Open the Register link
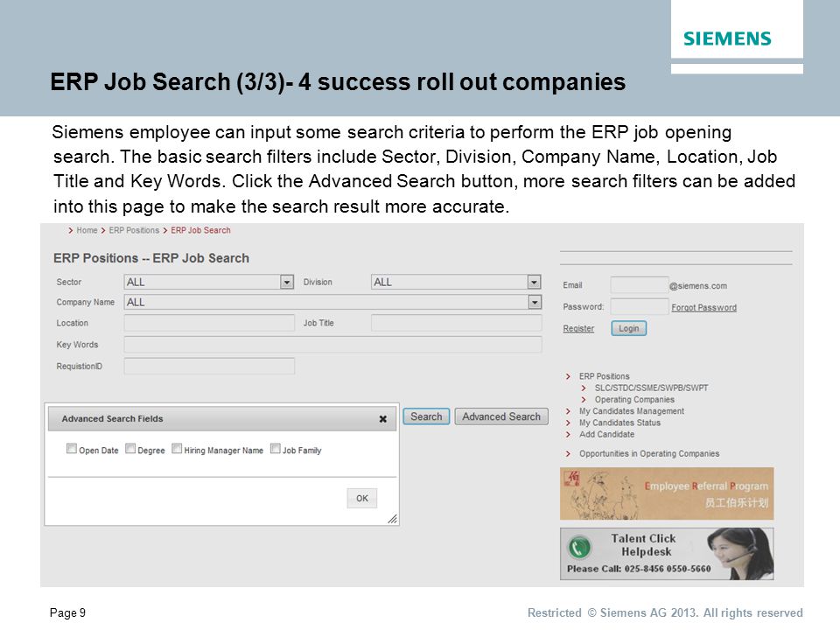Image resolution: width=840 pixels, height=630 pixels. (x=578, y=328)
